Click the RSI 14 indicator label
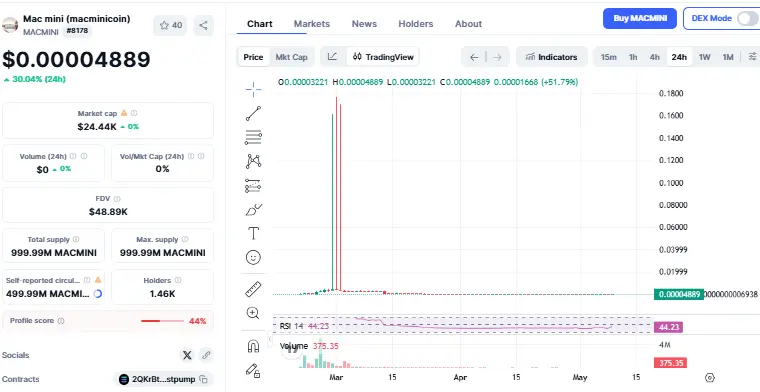760x392 pixels. click(291, 326)
